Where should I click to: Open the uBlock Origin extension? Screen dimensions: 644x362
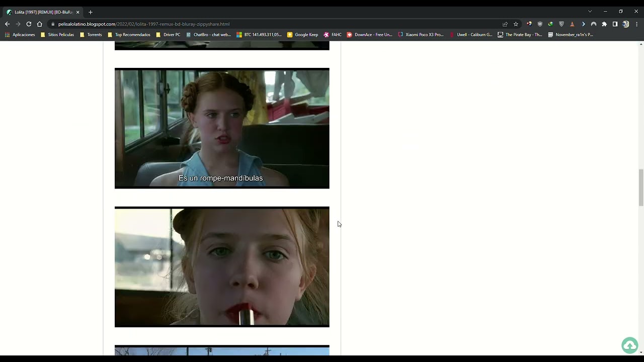click(x=540, y=24)
